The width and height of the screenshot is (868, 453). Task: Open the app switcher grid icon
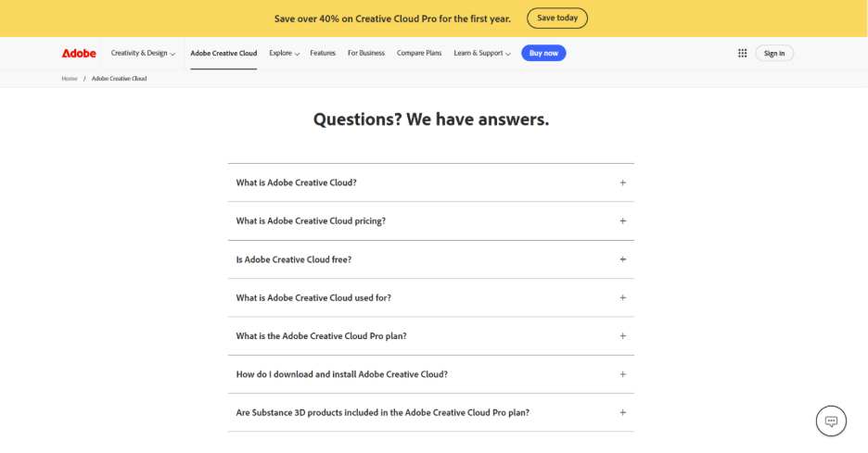(x=742, y=53)
